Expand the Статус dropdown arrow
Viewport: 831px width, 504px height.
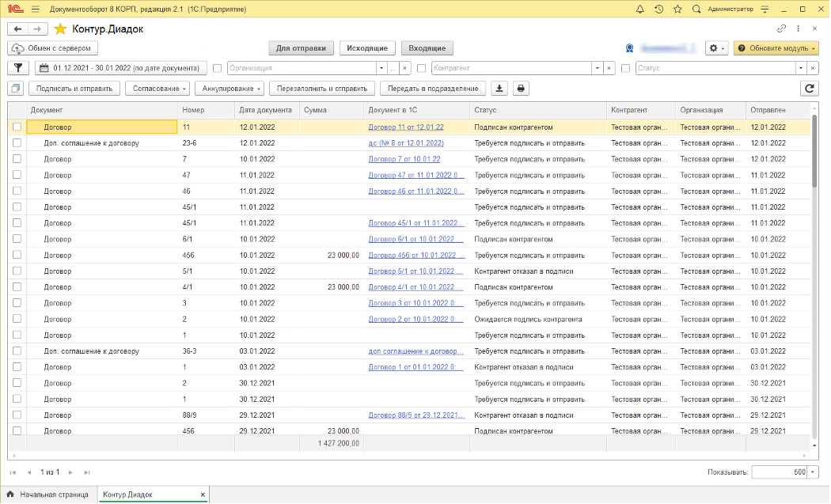point(801,68)
